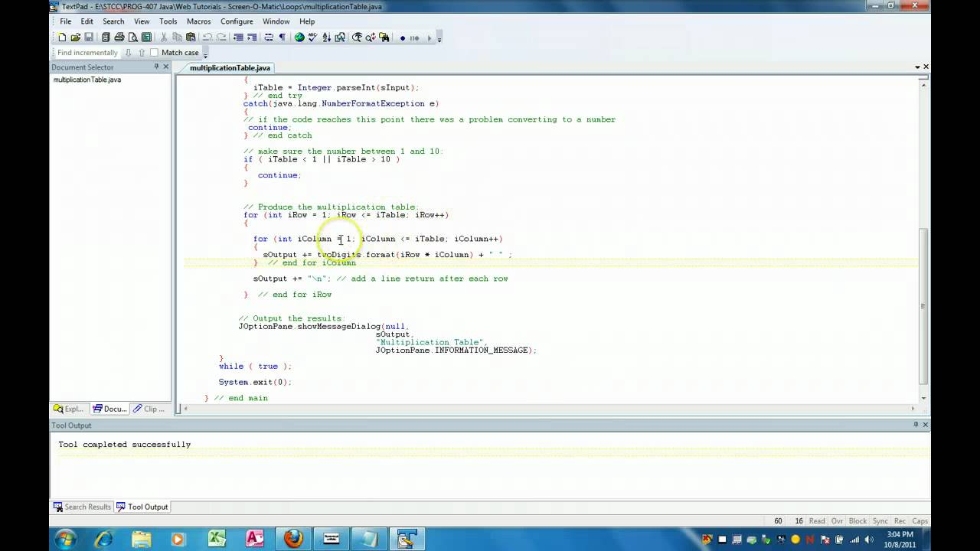This screenshot has height=551, width=980.
Task: View in web browser globe icon
Action: point(299,37)
